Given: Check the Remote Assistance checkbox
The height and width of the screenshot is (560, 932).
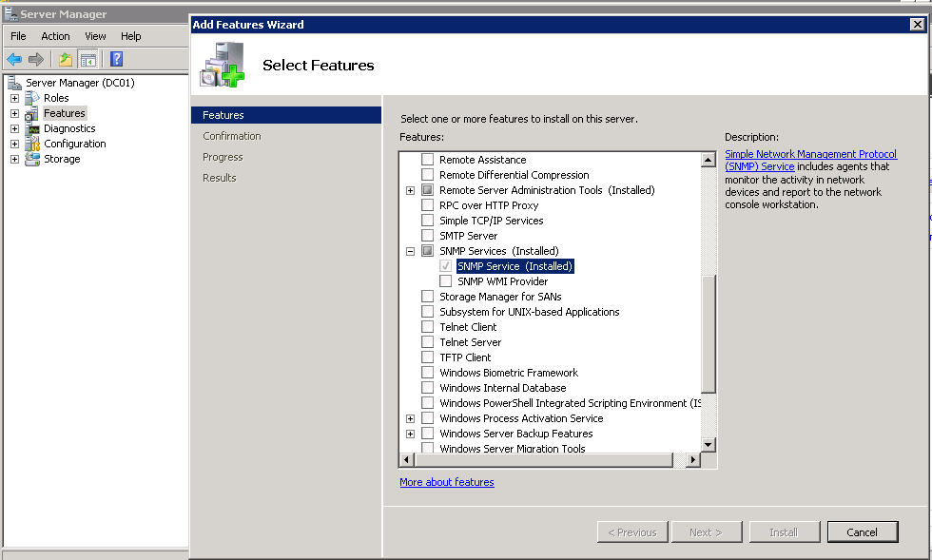Looking at the screenshot, I should (x=427, y=160).
